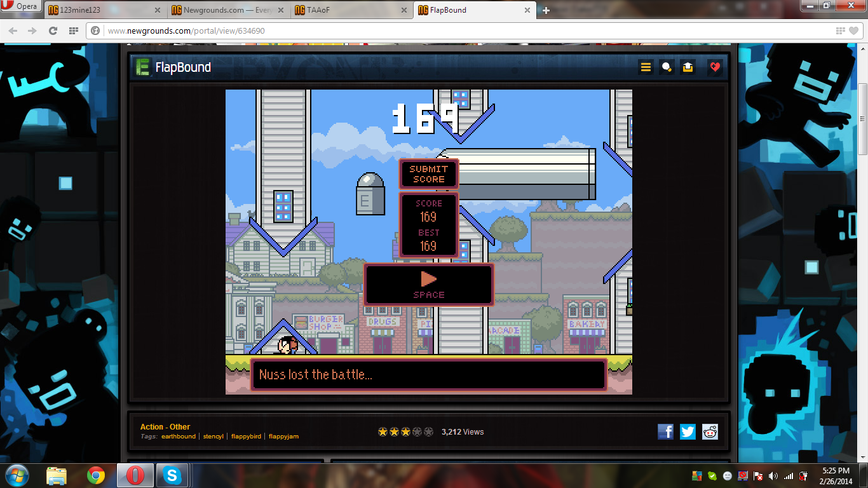Click the star rating display
The width and height of the screenshot is (868, 488).
405,432
